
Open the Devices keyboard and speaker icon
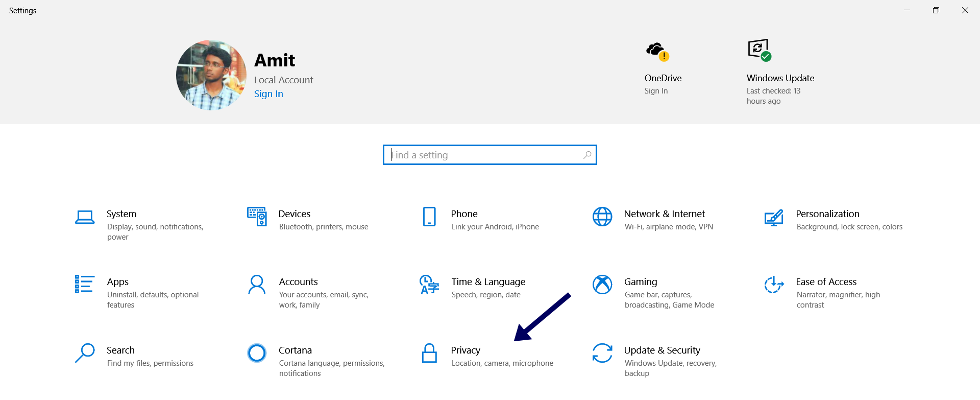(x=257, y=217)
